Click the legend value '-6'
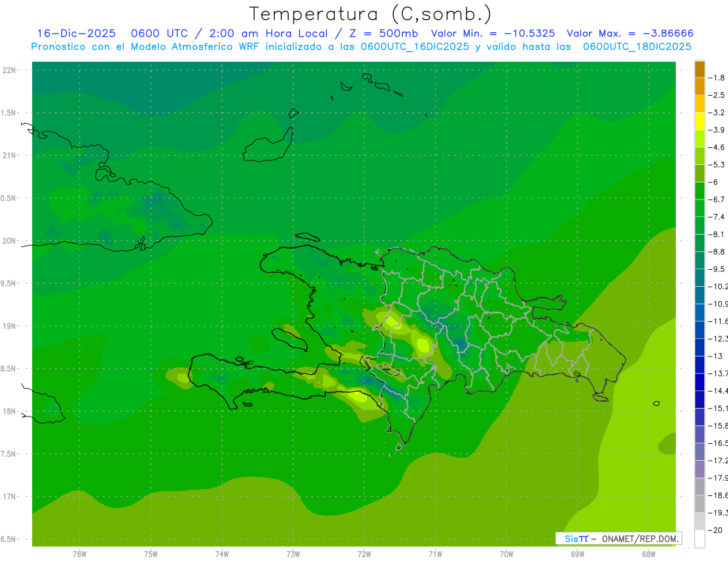 coord(712,182)
